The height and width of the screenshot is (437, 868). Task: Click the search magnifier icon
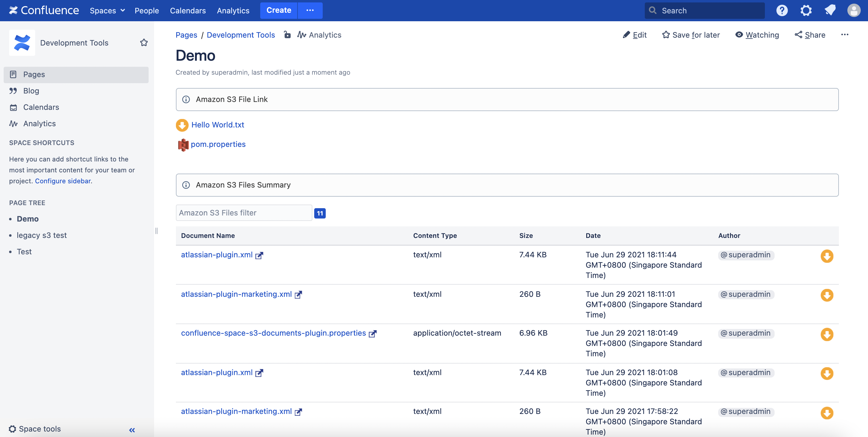coord(653,10)
